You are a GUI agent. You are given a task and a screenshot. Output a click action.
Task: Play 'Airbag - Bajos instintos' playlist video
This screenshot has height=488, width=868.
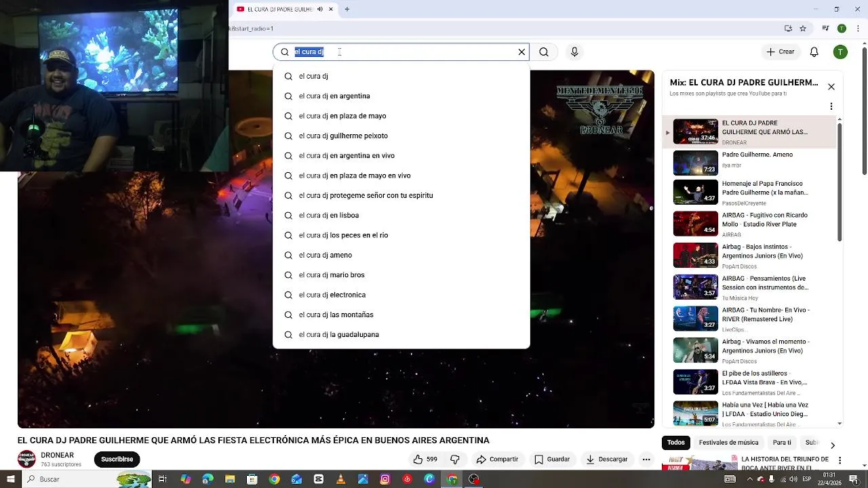(749, 256)
